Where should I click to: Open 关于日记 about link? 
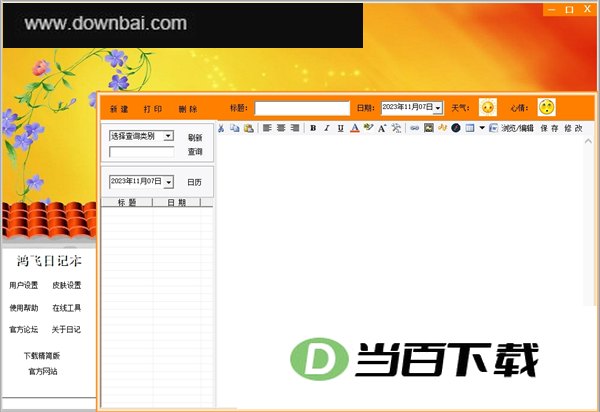click(66, 329)
